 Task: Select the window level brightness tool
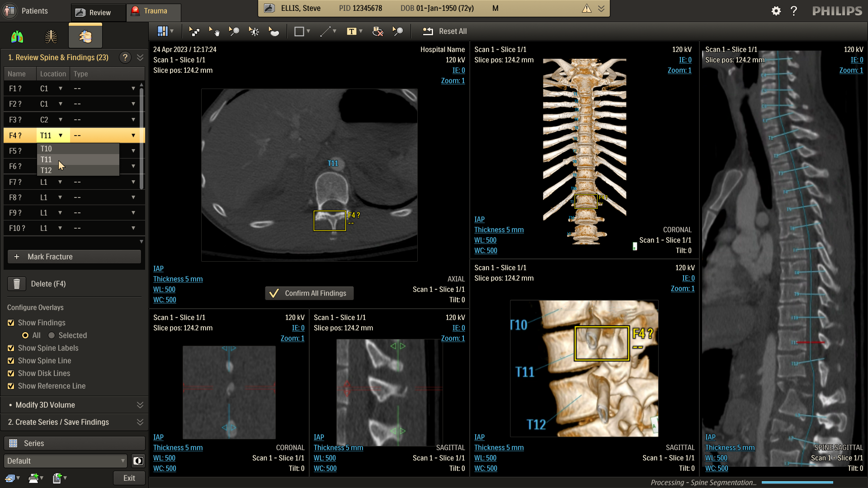(x=254, y=31)
